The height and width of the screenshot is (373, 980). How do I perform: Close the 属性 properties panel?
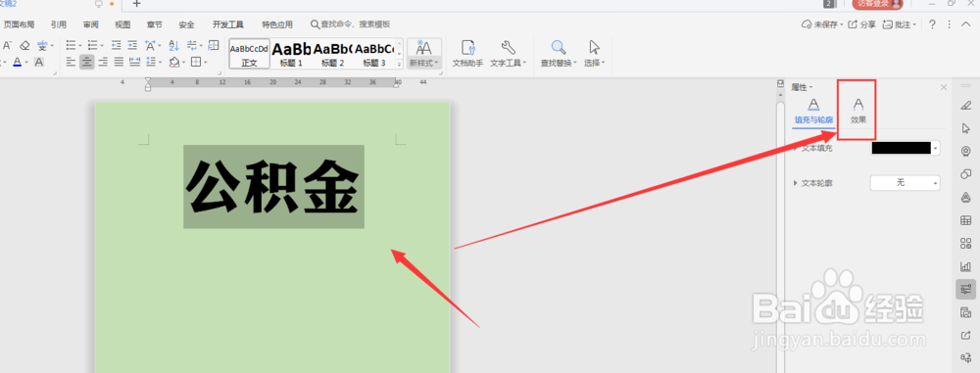944,87
